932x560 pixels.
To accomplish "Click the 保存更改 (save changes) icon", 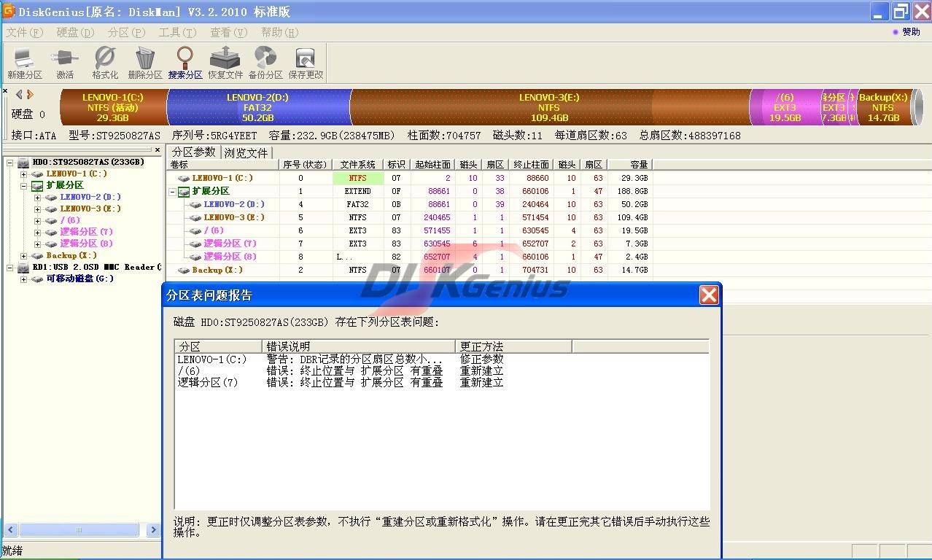I will (306, 63).
